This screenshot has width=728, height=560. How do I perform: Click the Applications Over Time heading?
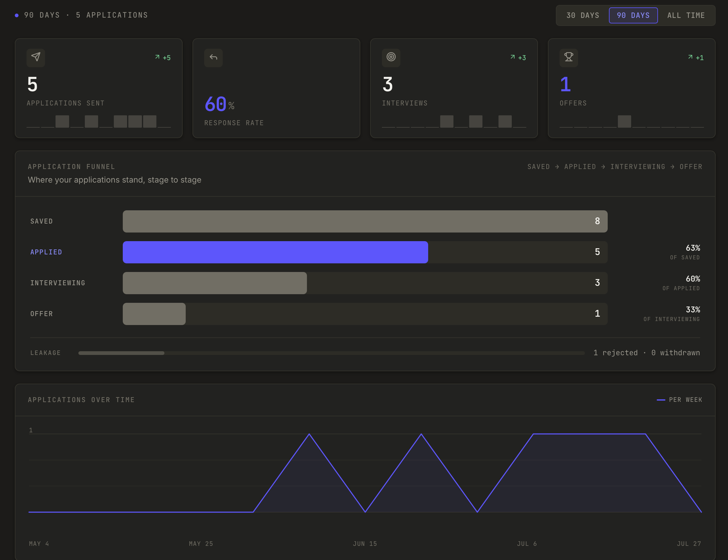[x=81, y=400]
